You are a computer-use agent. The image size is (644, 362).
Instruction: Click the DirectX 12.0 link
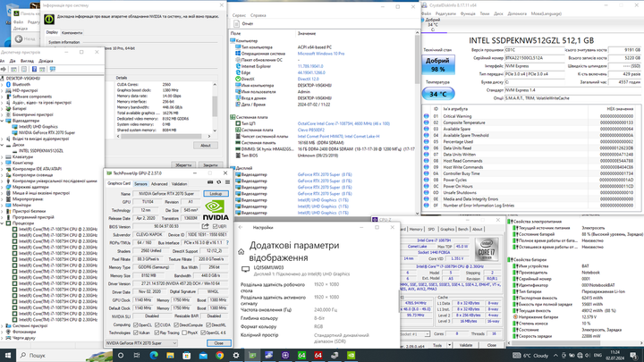pos(308,79)
